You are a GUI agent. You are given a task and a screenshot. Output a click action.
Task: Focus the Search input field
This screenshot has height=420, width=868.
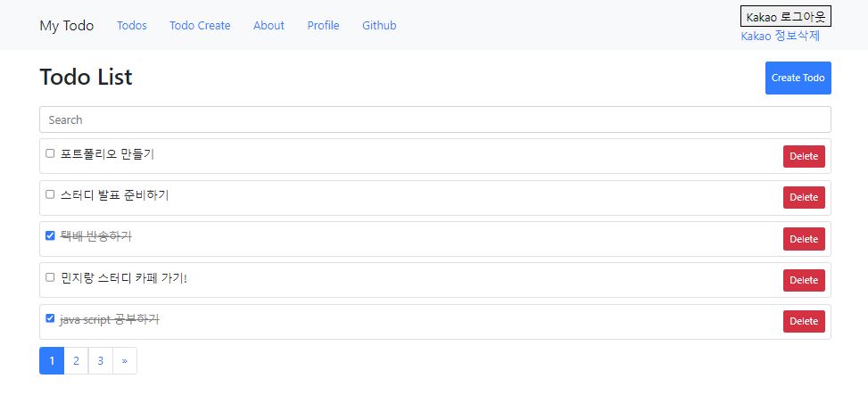435,119
